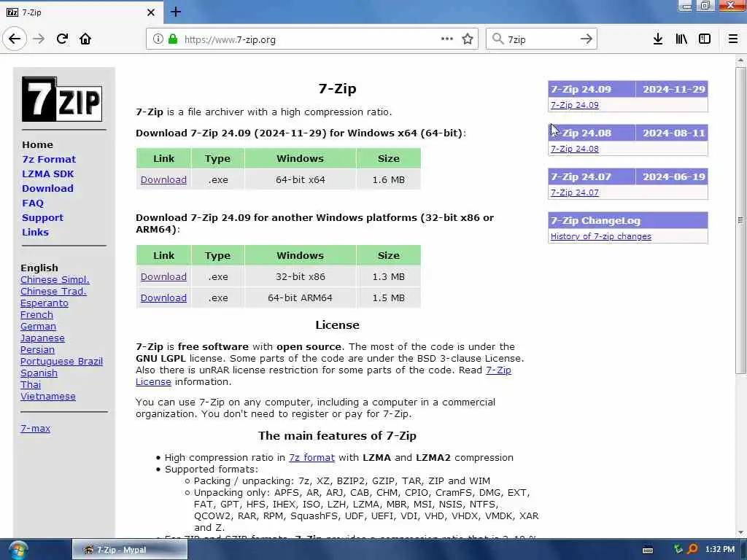Screen dimensions: 747x560
Task: Reload the page with the refresh icon
Action: [62, 39]
